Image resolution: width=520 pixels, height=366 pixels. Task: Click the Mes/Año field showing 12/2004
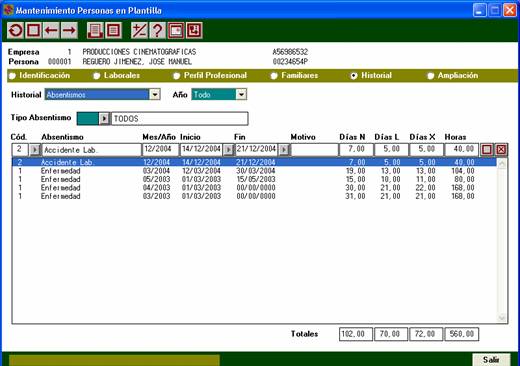tap(160, 150)
